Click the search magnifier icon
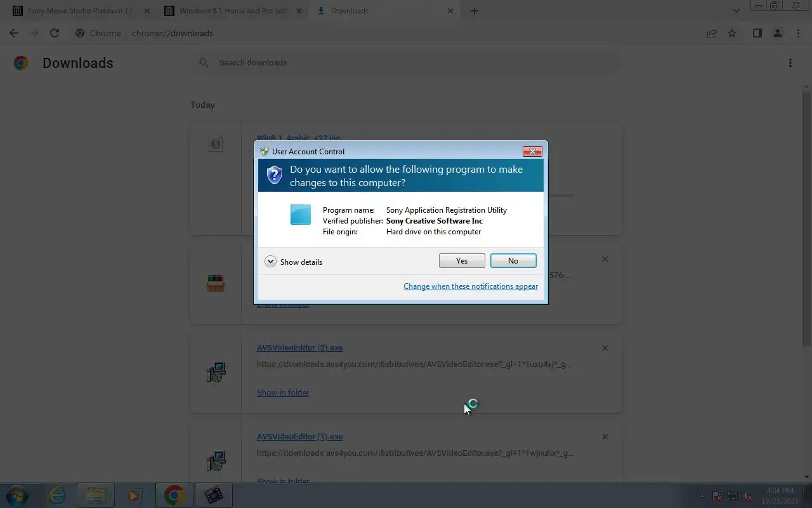The image size is (812, 508). 204,62
